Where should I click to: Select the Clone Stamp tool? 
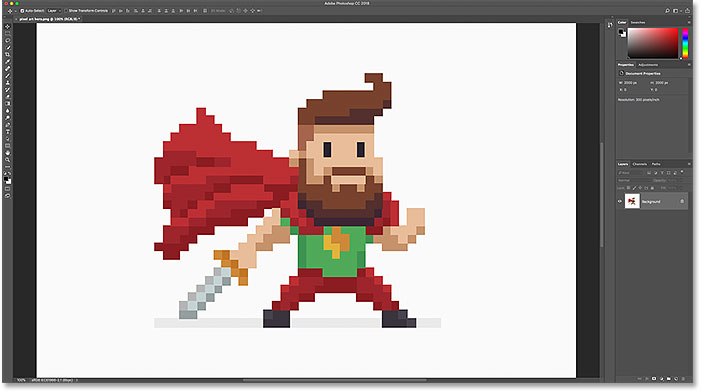coord(8,82)
